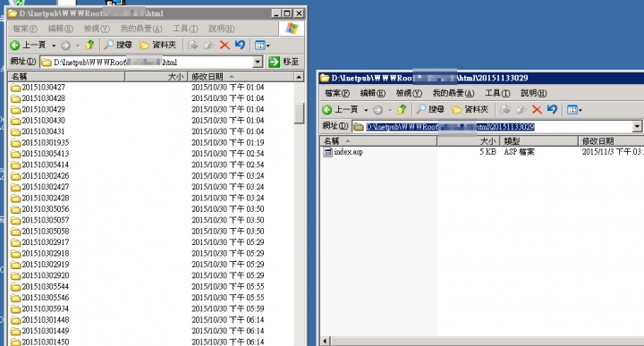644x346 pixels.
Task: Select folder 201510305056
Action: (x=40, y=209)
